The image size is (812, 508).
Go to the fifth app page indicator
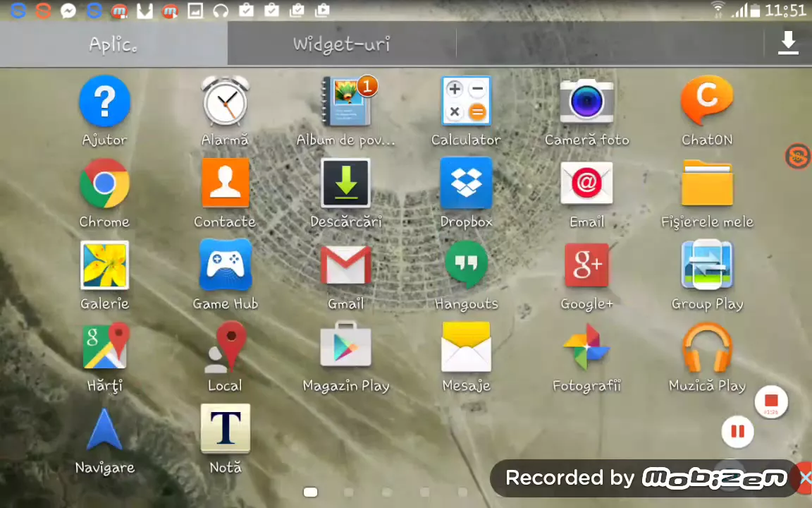click(462, 492)
